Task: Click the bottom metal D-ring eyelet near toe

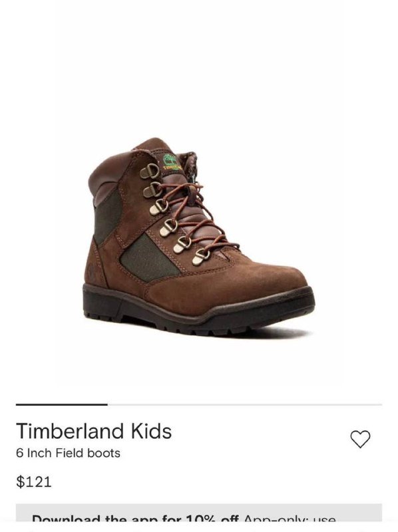Action: click(x=202, y=257)
